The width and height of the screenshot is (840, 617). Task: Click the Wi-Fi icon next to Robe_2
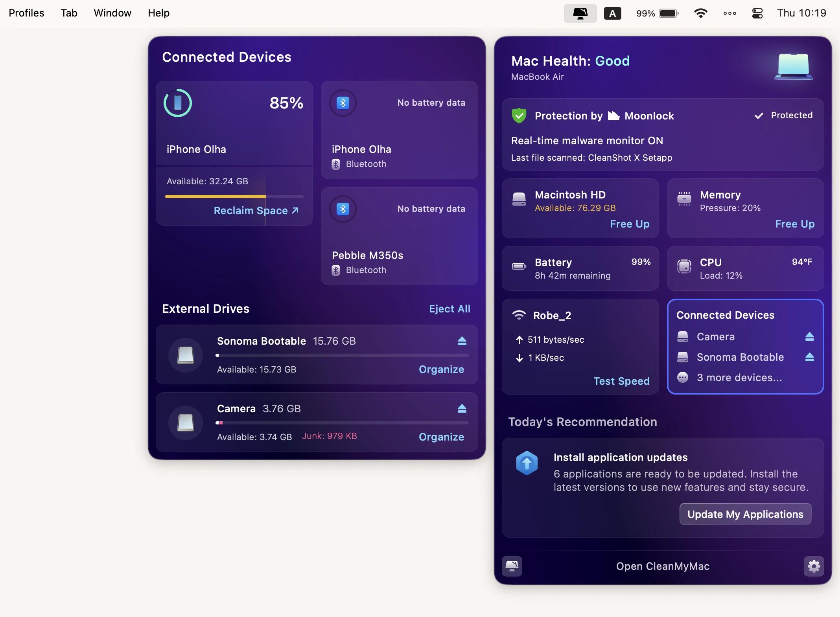(x=519, y=315)
